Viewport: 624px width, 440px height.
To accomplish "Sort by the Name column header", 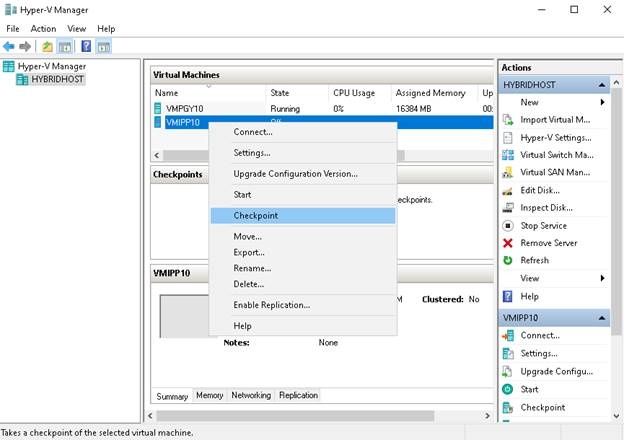I will click(x=209, y=93).
